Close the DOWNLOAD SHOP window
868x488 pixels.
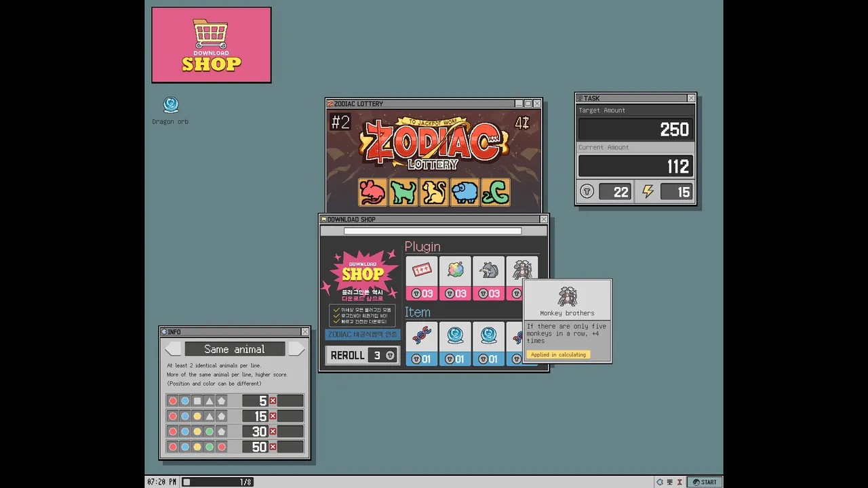point(543,219)
